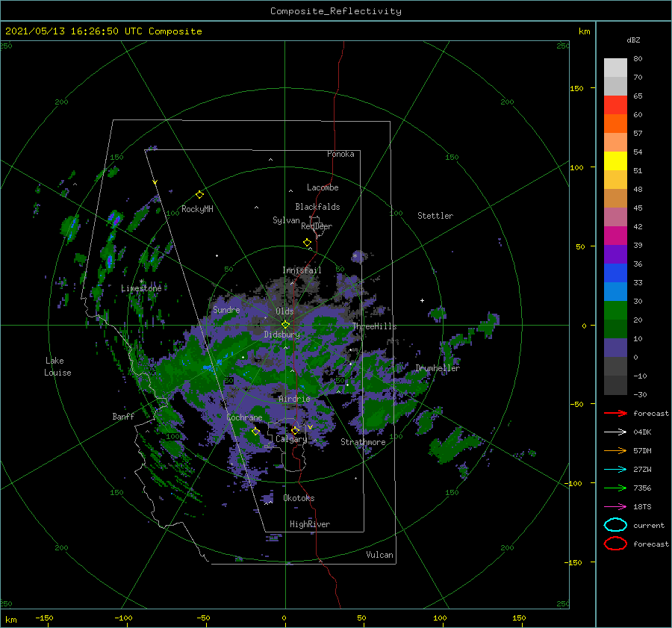Click the Limestone label
Image resolution: width=672 pixels, height=628 pixels.
(x=141, y=288)
